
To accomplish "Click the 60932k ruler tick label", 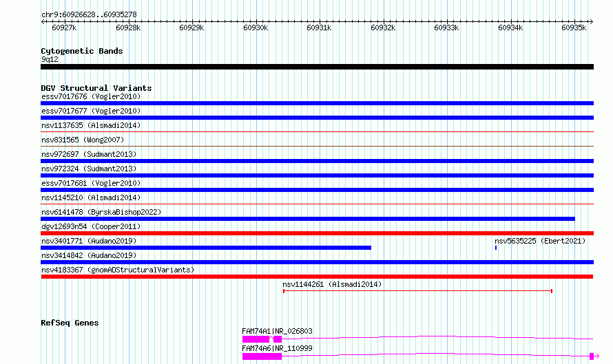I will click(x=383, y=28).
